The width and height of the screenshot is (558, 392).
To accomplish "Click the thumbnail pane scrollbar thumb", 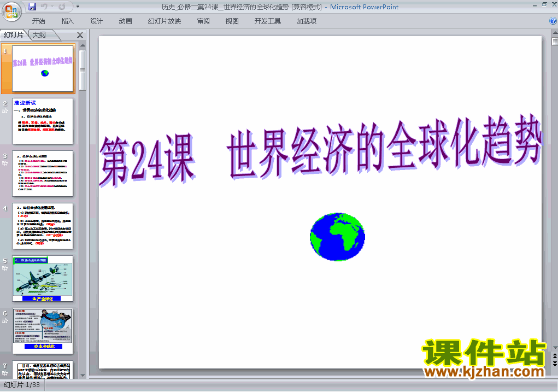I will pos(83,70).
